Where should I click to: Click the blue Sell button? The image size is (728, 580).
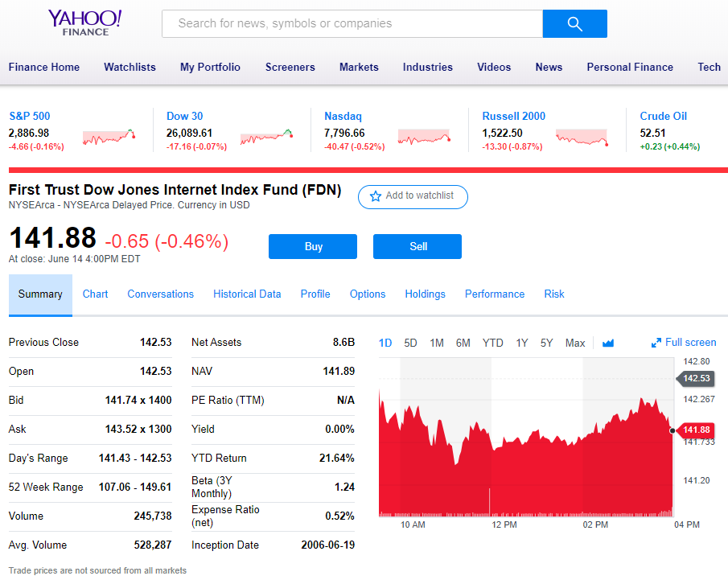[x=417, y=247]
